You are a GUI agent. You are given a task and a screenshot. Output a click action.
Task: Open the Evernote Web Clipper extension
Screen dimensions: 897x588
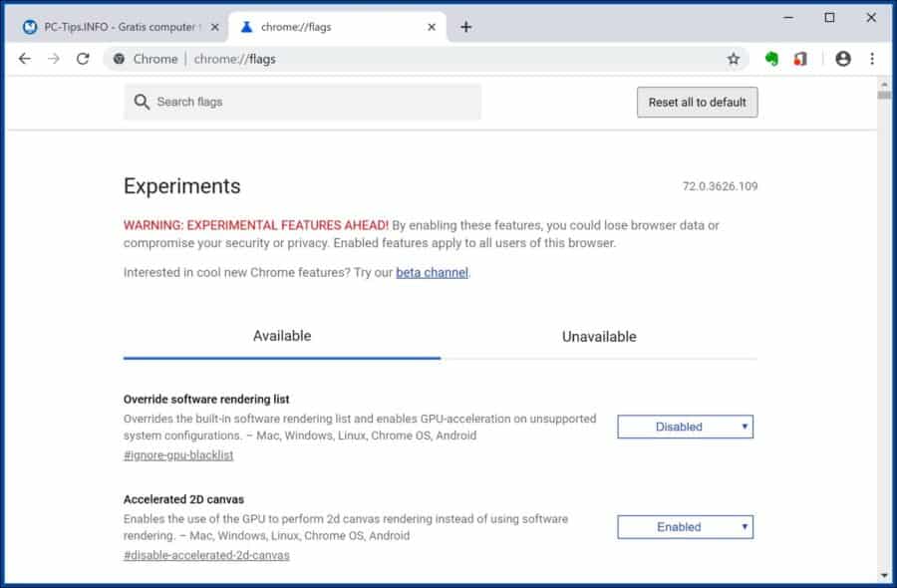pyautogui.click(x=771, y=59)
